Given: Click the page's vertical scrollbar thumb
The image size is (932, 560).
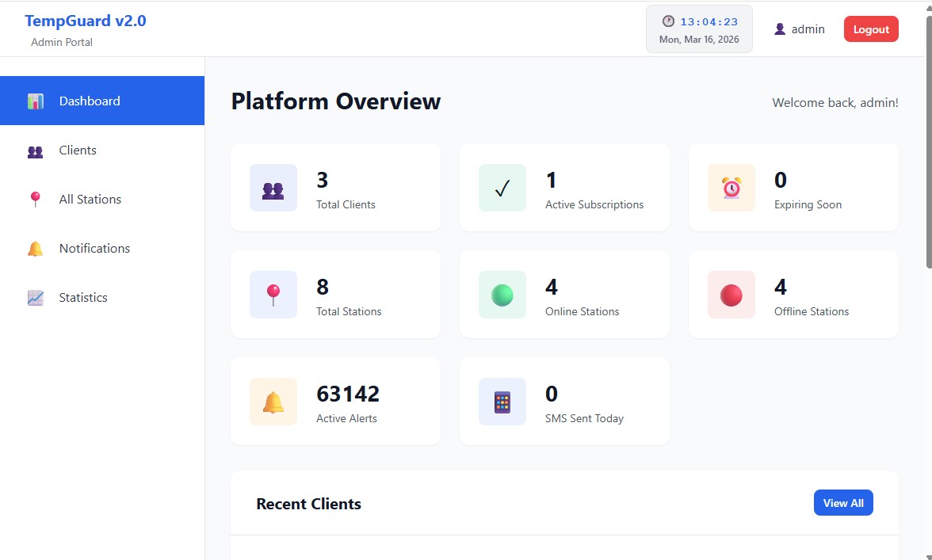Looking at the screenshot, I should pos(929,141).
